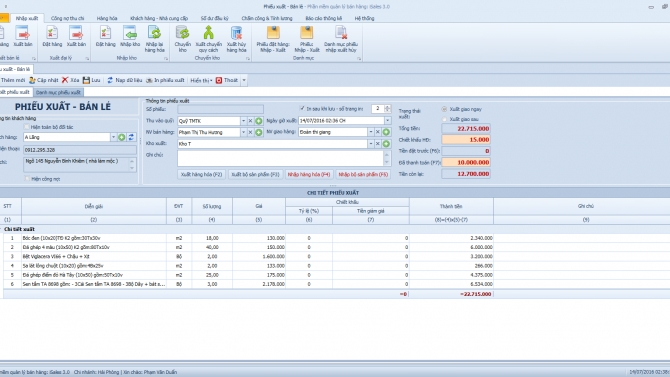Open Ngày giờ xuất date dropdown
Screen dimensions: 670x377
(x=387, y=121)
